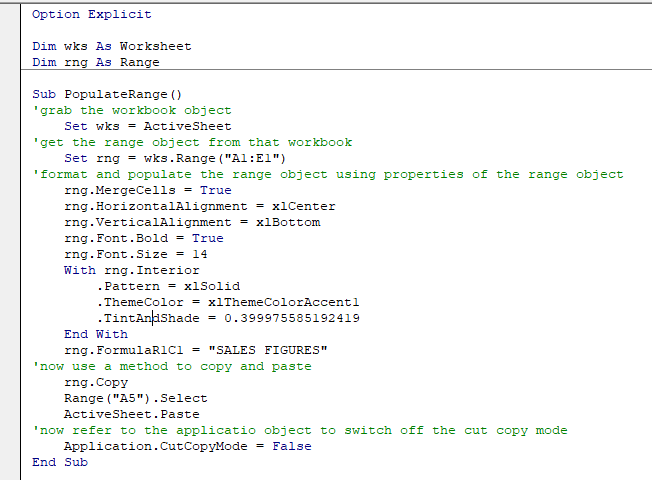Click 'rng.VerticalAlignment = xlBottom' line
Image resolution: width=652 pixels, height=480 pixels.
(192, 223)
